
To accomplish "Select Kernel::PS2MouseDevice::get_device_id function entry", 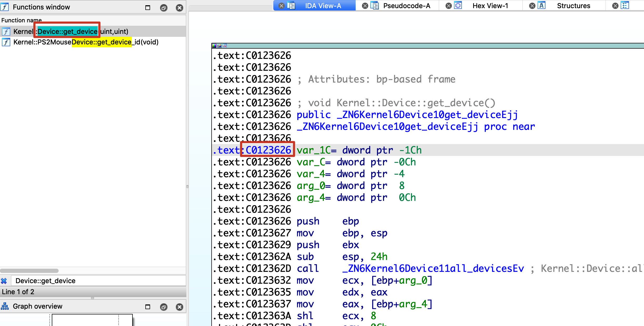I will tap(86, 42).
